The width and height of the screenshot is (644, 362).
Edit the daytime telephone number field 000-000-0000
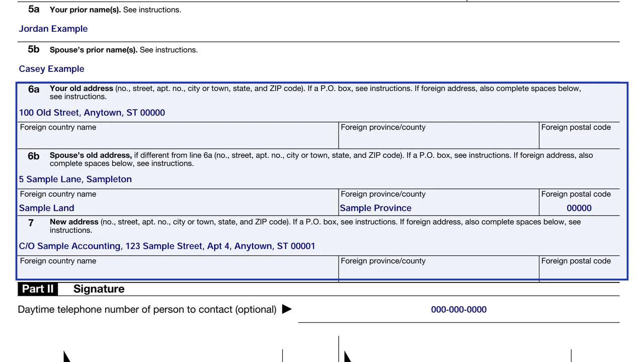[x=459, y=310]
